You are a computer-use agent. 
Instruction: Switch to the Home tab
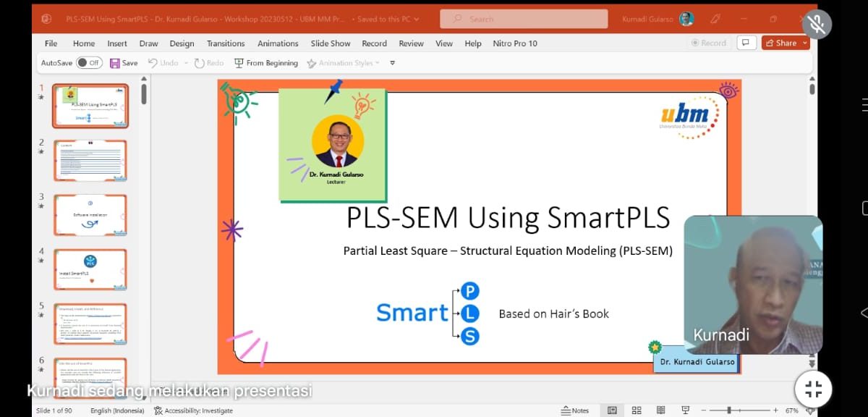click(84, 43)
